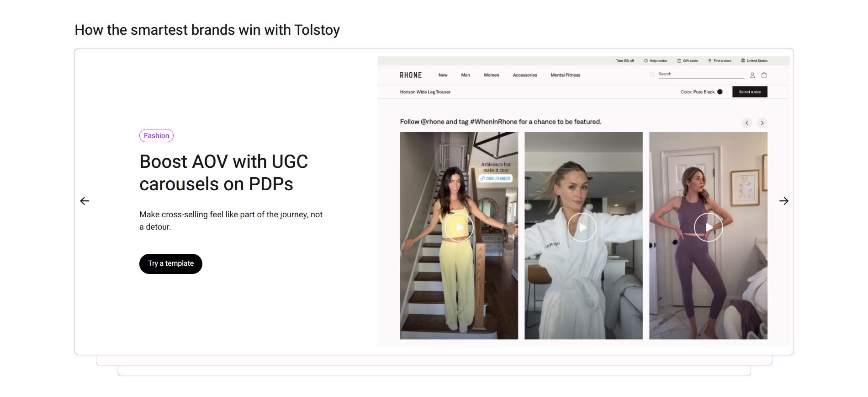868x397 pixels.
Task: Click 'Make cross-selling feel like part' description
Action: (231, 220)
